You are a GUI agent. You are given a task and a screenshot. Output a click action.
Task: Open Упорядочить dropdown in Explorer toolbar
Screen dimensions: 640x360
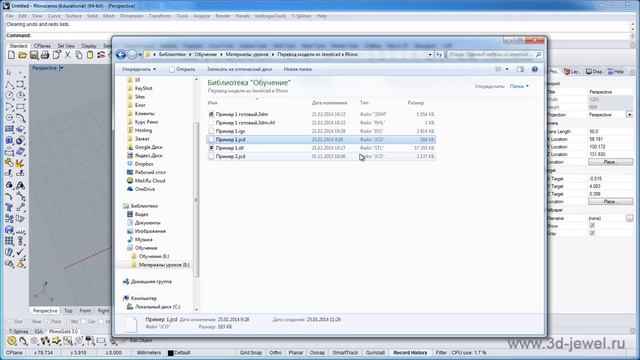click(x=139, y=69)
